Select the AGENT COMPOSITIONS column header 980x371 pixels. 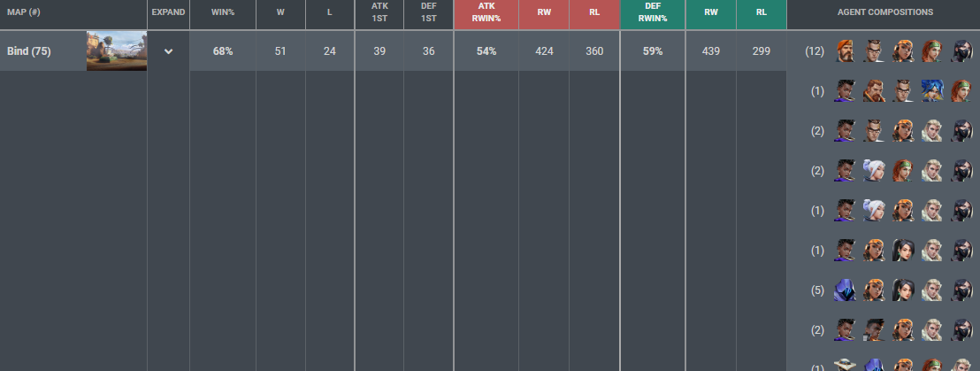coord(885,12)
